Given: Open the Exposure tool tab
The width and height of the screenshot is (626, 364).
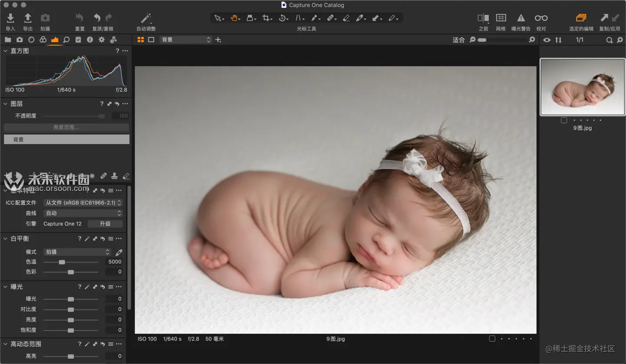Looking at the screenshot, I should pos(55,39).
